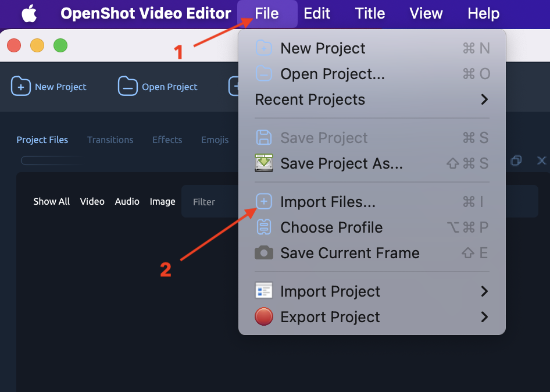This screenshot has width=550, height=392.
Task: Open the View menu
Action: click(x=426, y=14)
